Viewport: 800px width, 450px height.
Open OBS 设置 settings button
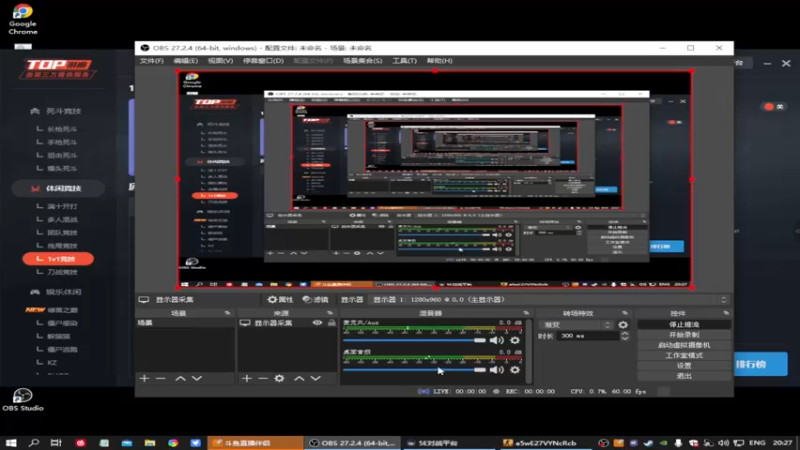click(684, 365)
